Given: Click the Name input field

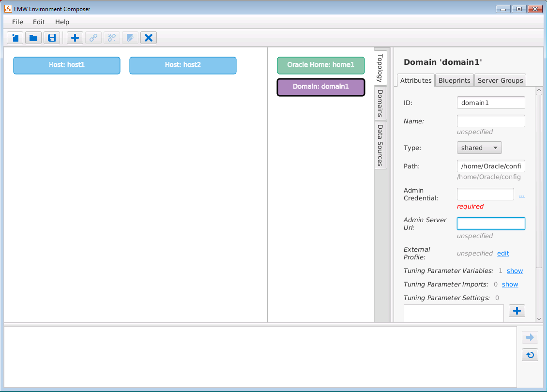Looking at the screenshot, I should (491, 121).
